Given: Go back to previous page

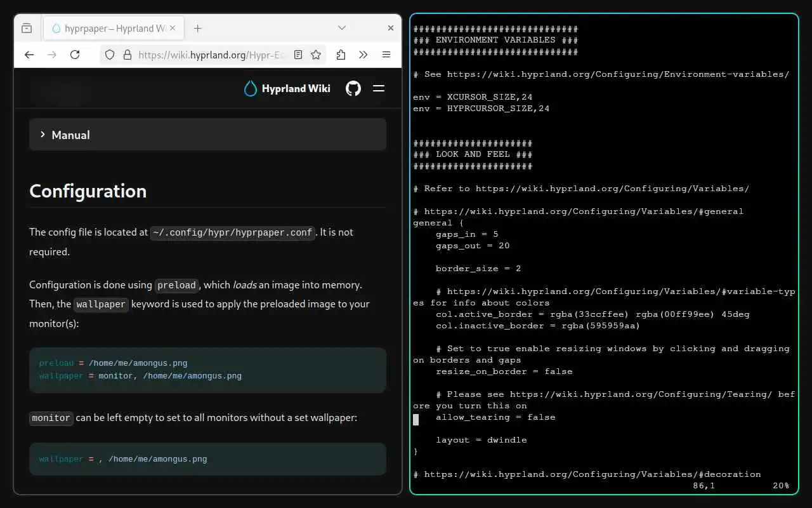Looking at the screenshot, I should click(x=29, y=55).
